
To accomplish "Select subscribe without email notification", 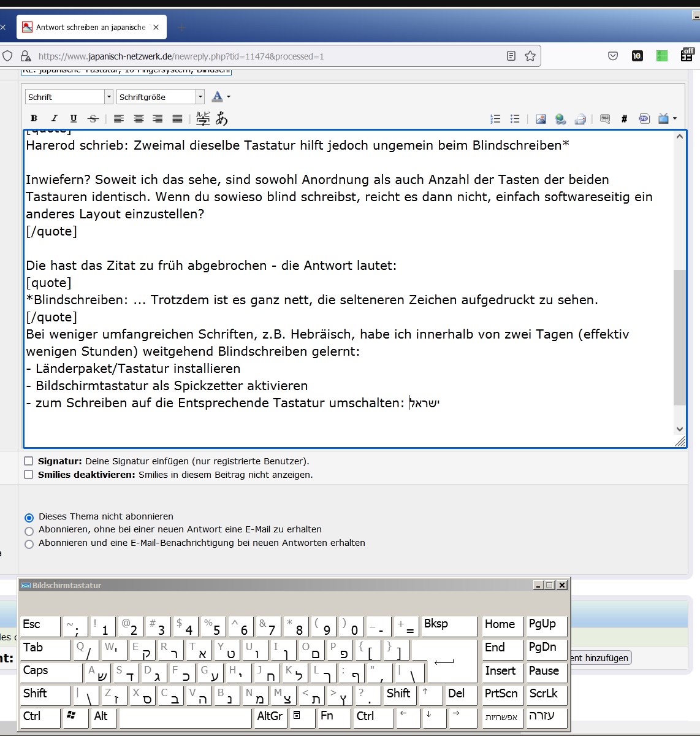I will tap(29, 531).
